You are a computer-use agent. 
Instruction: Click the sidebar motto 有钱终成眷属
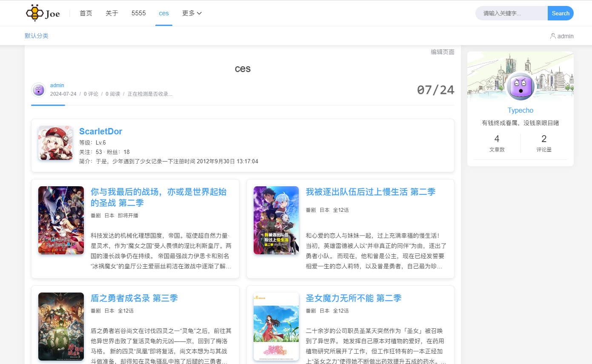tap(521, 123)
